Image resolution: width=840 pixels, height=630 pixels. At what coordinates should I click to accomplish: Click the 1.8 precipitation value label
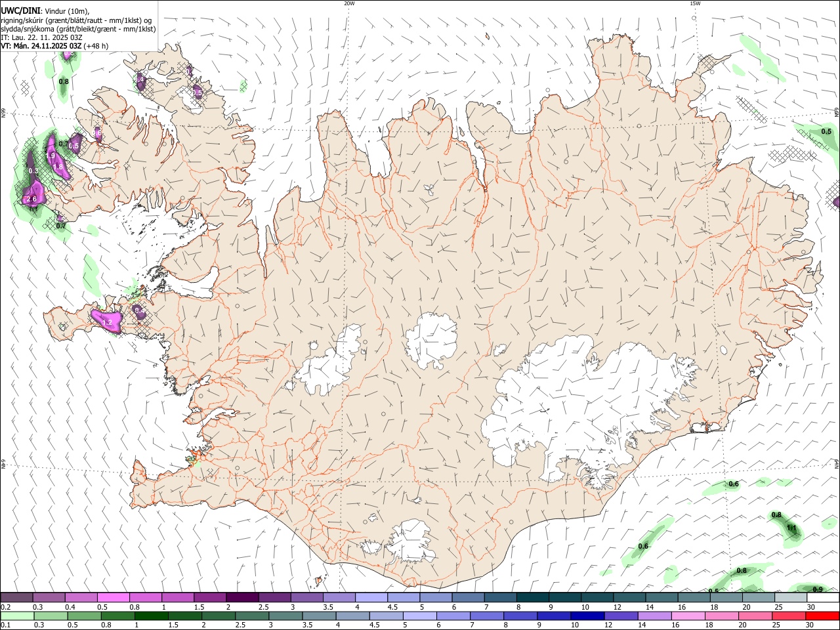pos(58,167)
